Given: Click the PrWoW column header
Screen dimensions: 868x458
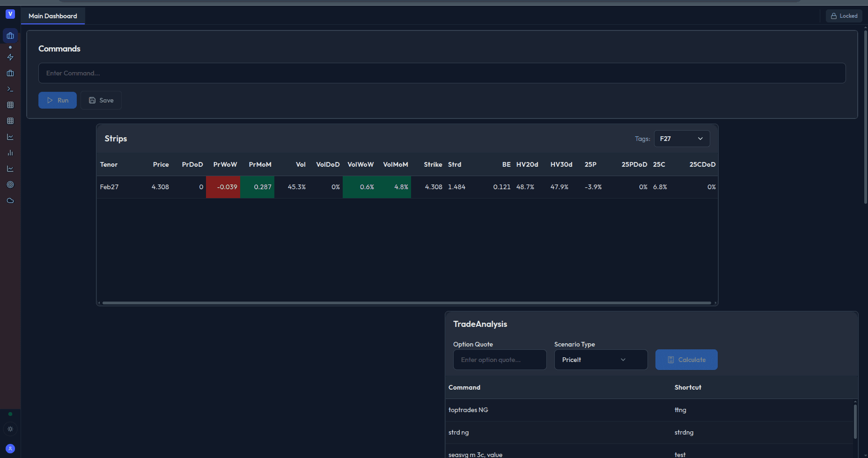Looking at the screenshot, I should pos(225,164).
